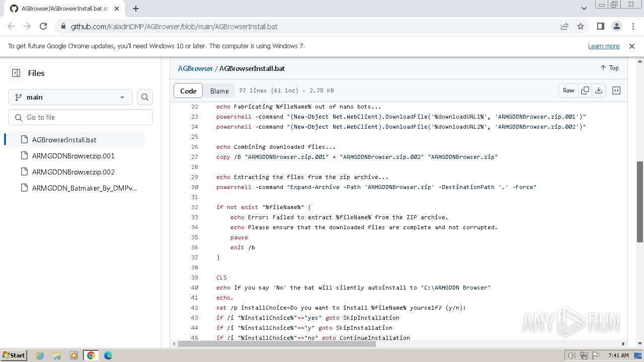Open File Explorer from the taskbar
644x362 pixels.
pos(57,355)
